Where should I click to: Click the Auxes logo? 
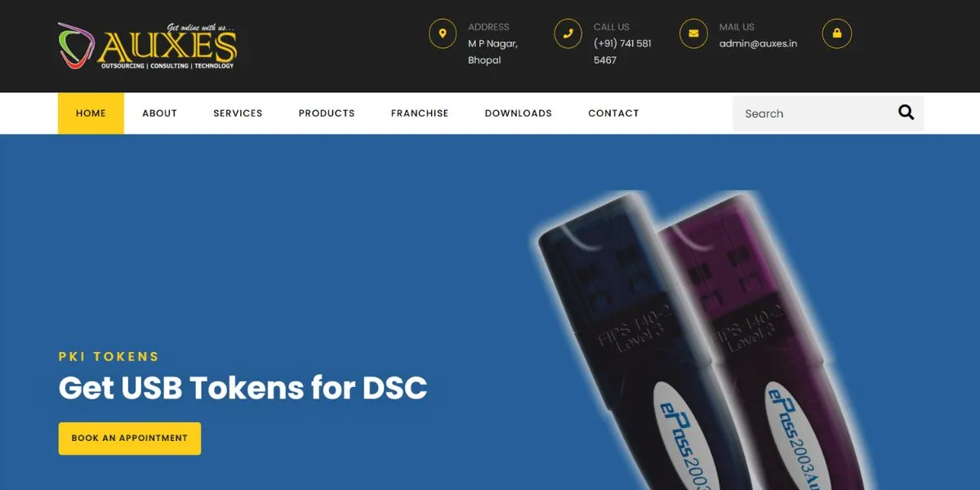(x=148, y=46)
